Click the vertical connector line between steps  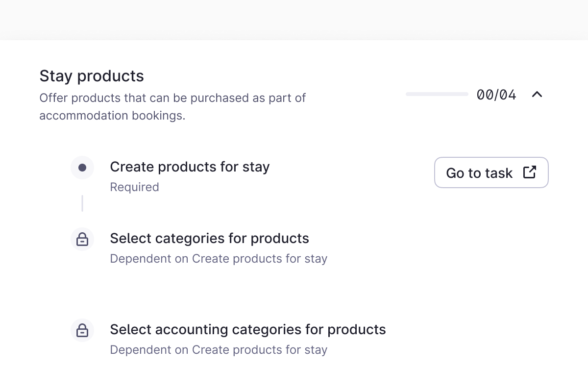point(82,203)
